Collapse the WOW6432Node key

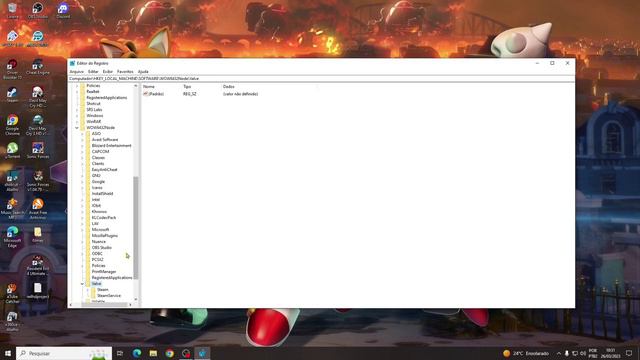[x=77, y=128]
